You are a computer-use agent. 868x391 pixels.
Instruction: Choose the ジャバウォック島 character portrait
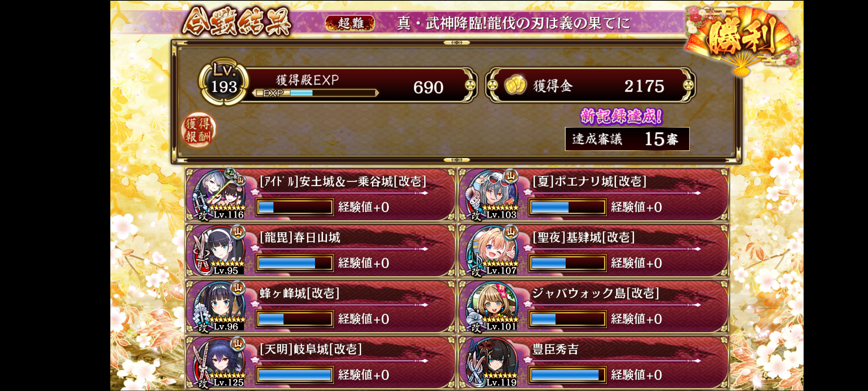[x=493, y=306]
